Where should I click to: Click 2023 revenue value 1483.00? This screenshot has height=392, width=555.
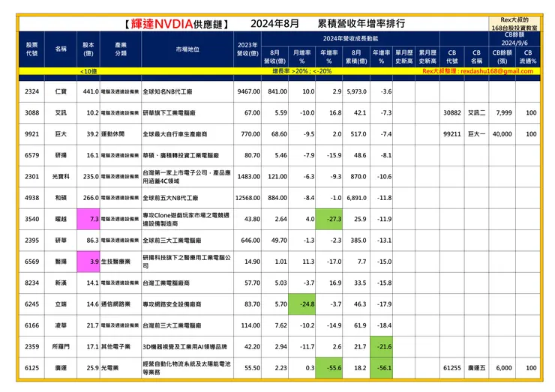pos(249,177)
